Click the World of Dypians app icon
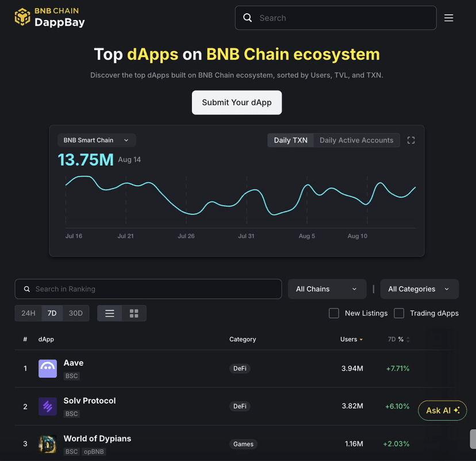This screenshot has height=461, width=476. click(x=48, y=444)
